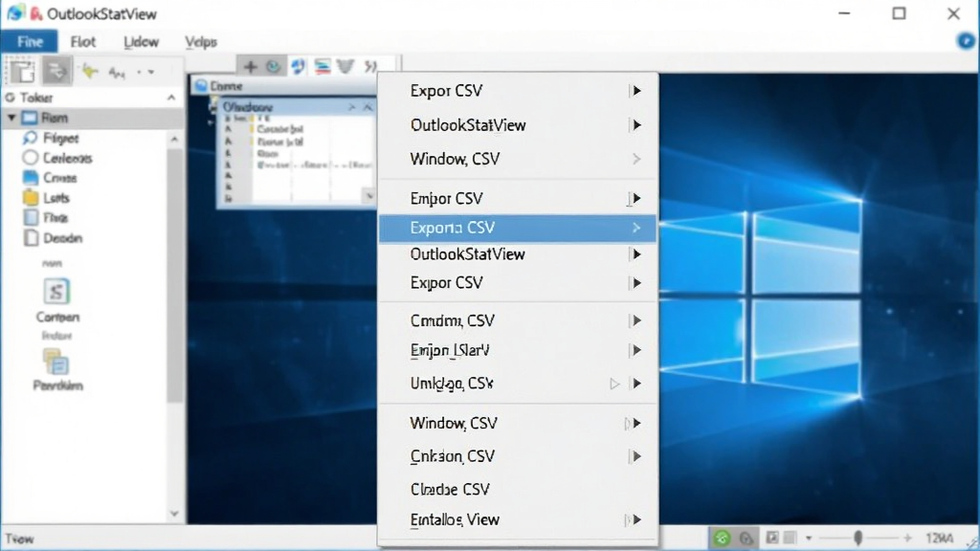Click the inner window list down arrow
980x551 pixels.
tap(369, 196)
